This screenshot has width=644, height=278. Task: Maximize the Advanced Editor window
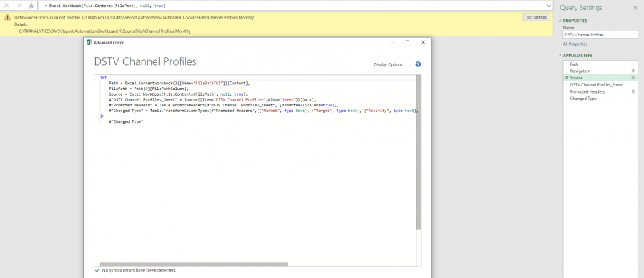[x=407, y=42]
